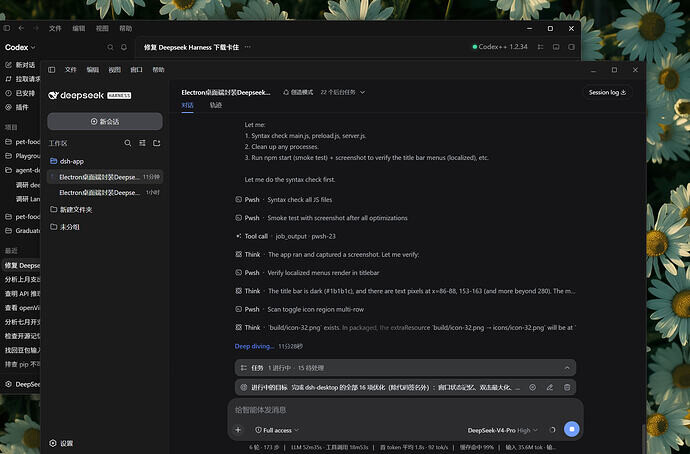Start a new session with 新会话 button
This screenshot has height=454, width=690.
tap(105, 121)
